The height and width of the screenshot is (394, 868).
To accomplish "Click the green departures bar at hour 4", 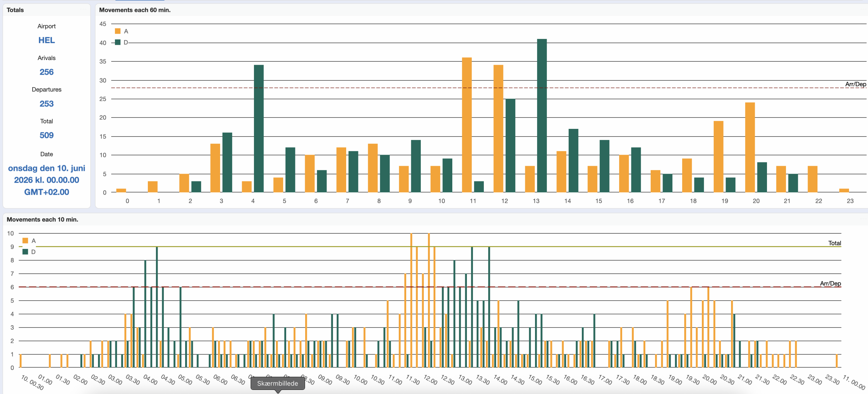I will pyautogui.click(x=259, y=128).
